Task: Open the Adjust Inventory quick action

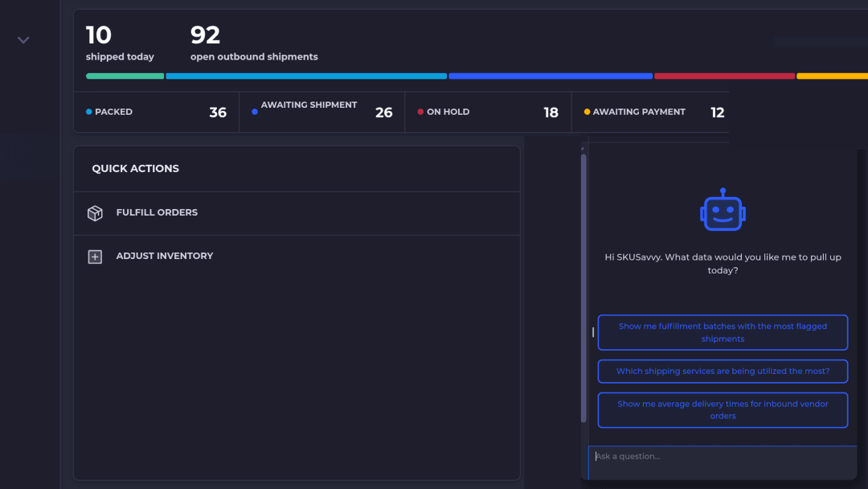Action: pyautogui.click(x=297, y=257)
